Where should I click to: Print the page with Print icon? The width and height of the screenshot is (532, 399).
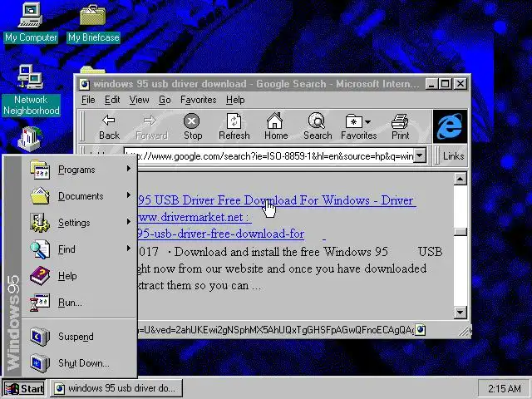click(401, 127)
